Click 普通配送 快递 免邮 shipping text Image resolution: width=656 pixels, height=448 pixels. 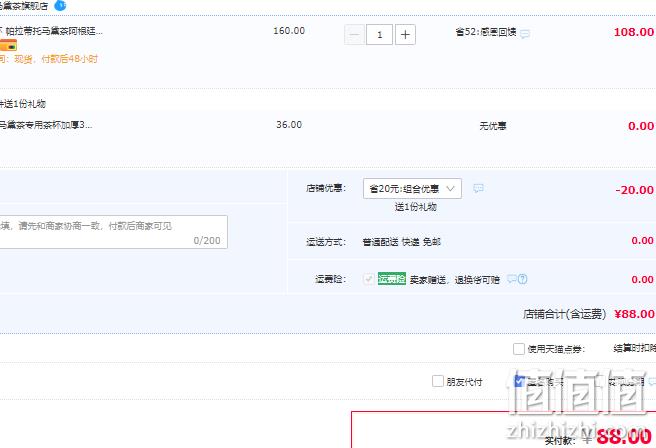click(401, 242)
